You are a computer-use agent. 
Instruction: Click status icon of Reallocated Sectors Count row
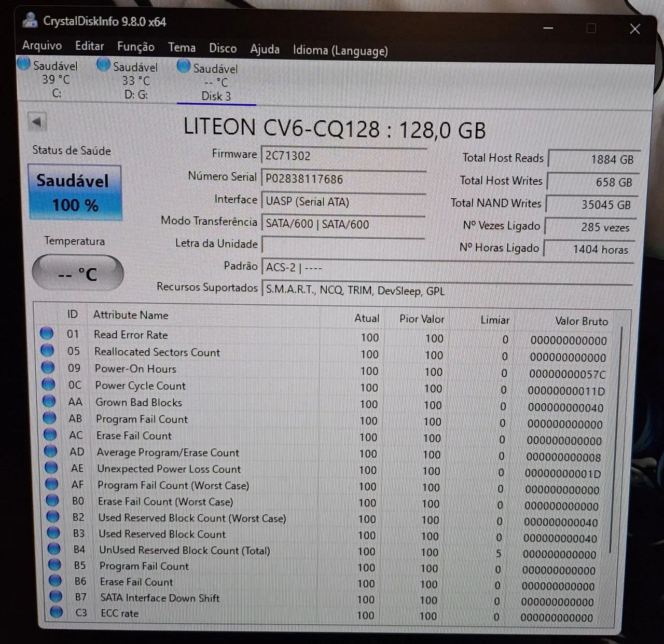tap(47, 350)
